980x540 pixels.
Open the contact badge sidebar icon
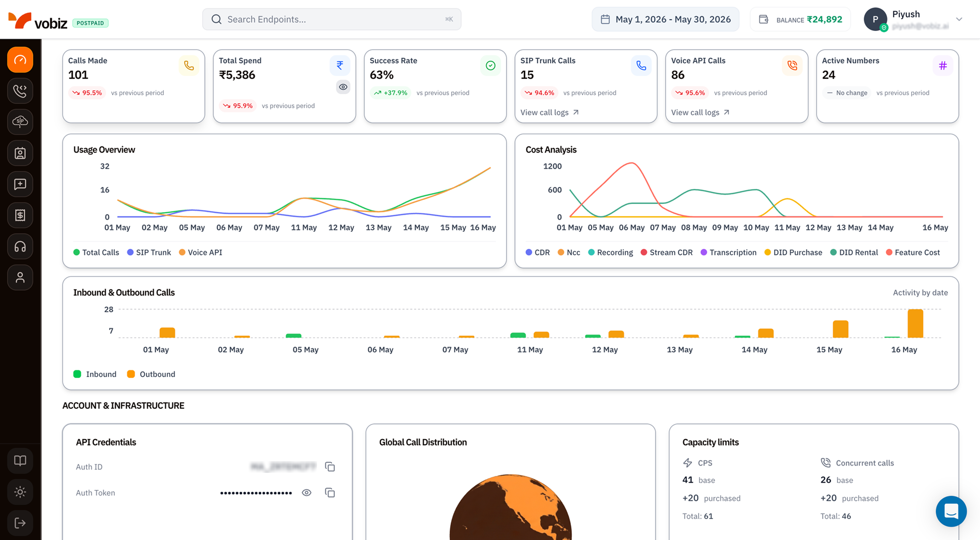(20, 153)
